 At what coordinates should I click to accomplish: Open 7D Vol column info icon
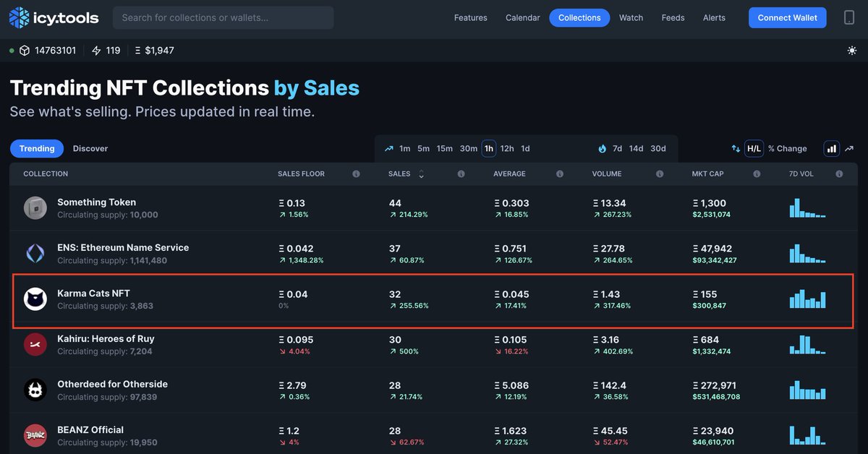(839, 174)
